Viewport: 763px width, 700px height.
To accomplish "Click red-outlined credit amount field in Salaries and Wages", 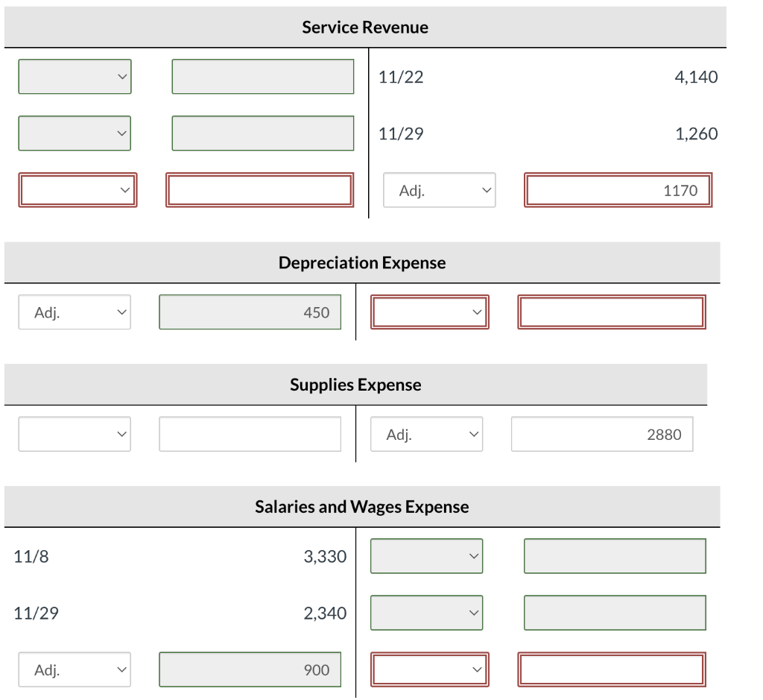I will (x=611, y=669).
